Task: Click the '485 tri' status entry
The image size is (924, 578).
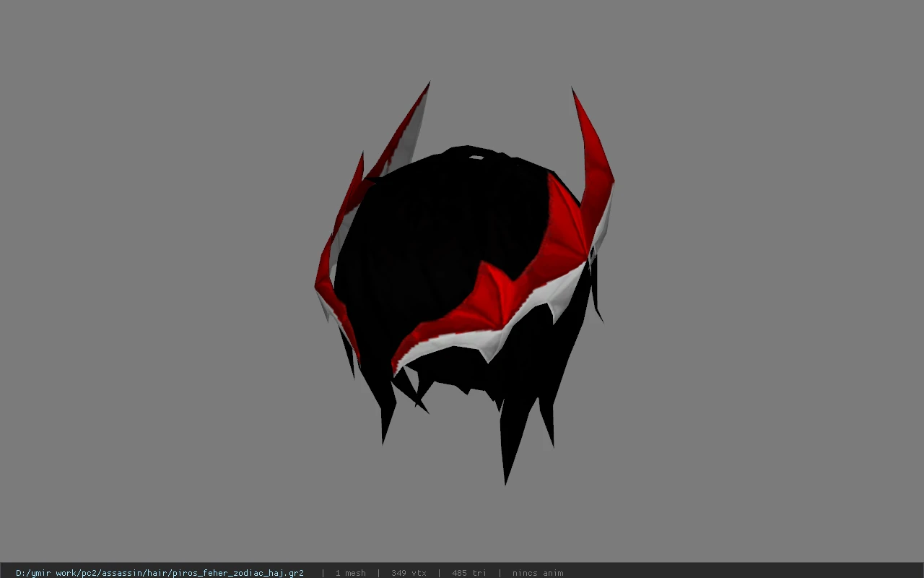Action: pos(469,573)
